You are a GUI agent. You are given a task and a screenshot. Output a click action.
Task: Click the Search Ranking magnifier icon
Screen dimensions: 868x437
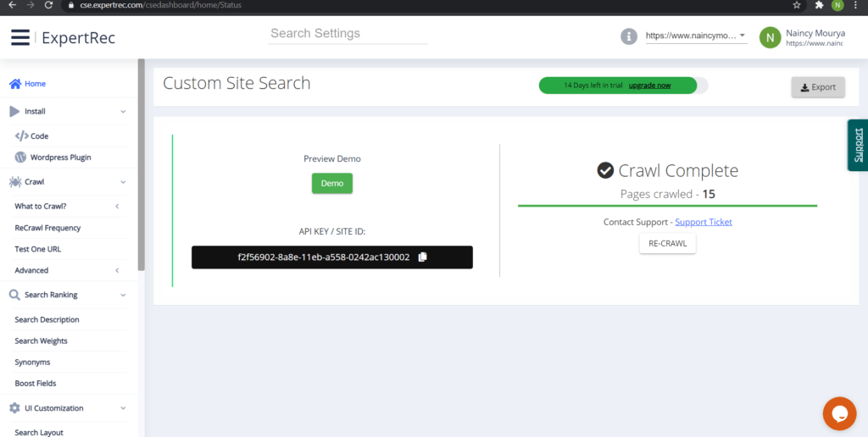tap(15, 295)
